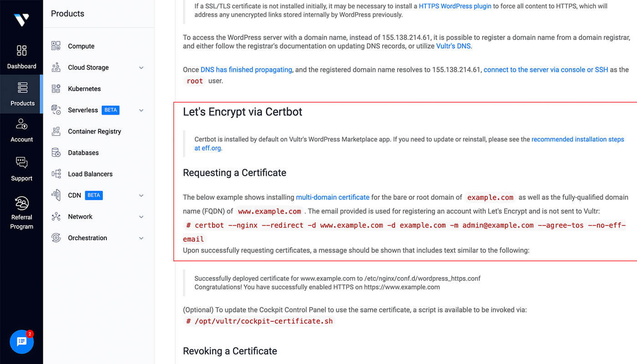This screenshot has height=364, width=637.
Task: Expand the Orchestration submenu chevron
Action: [x=141, y=238]
